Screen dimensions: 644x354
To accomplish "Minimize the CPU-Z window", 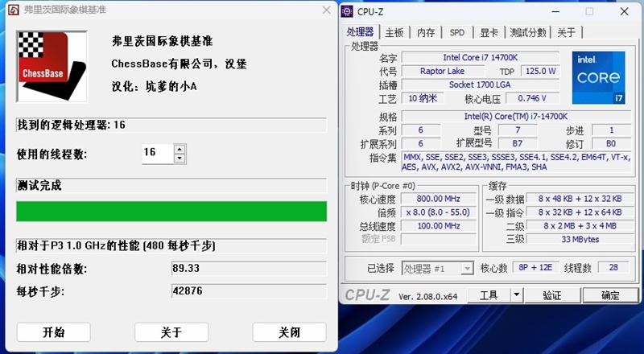I will coord(555,11).
